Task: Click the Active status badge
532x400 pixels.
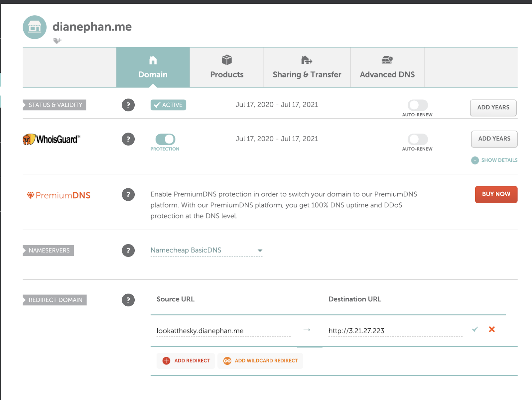Action: tap(168, 105)
